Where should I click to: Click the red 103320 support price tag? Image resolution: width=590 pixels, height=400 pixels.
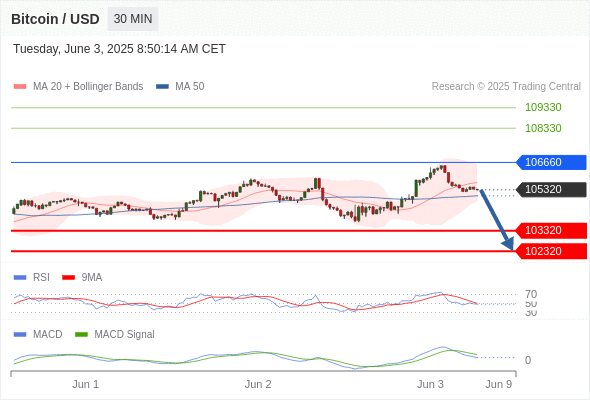[551, 230]
